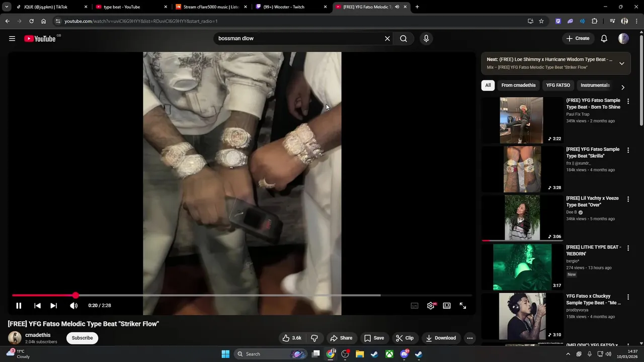Dislike the video
644x362 pixels.
point(314,338)
